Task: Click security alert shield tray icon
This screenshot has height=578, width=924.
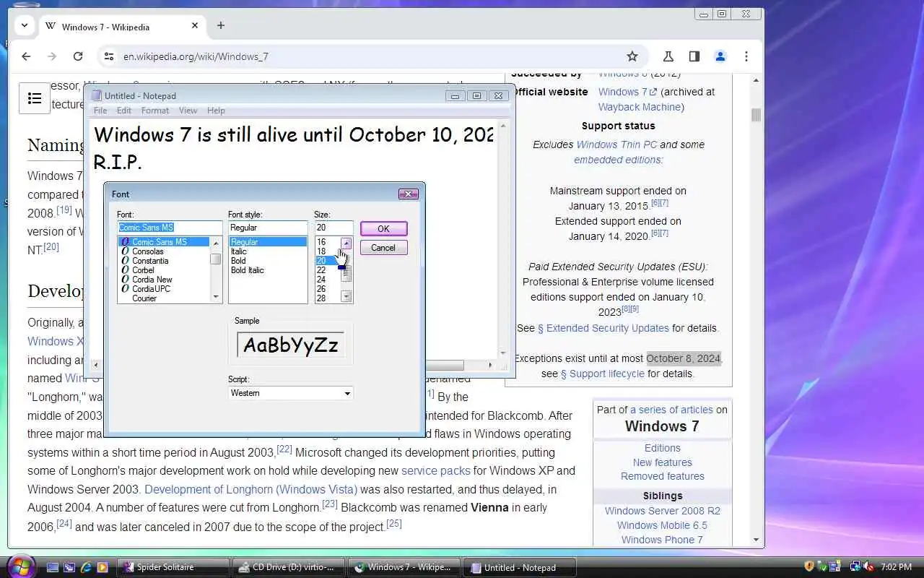Action: tap(809, 566)
